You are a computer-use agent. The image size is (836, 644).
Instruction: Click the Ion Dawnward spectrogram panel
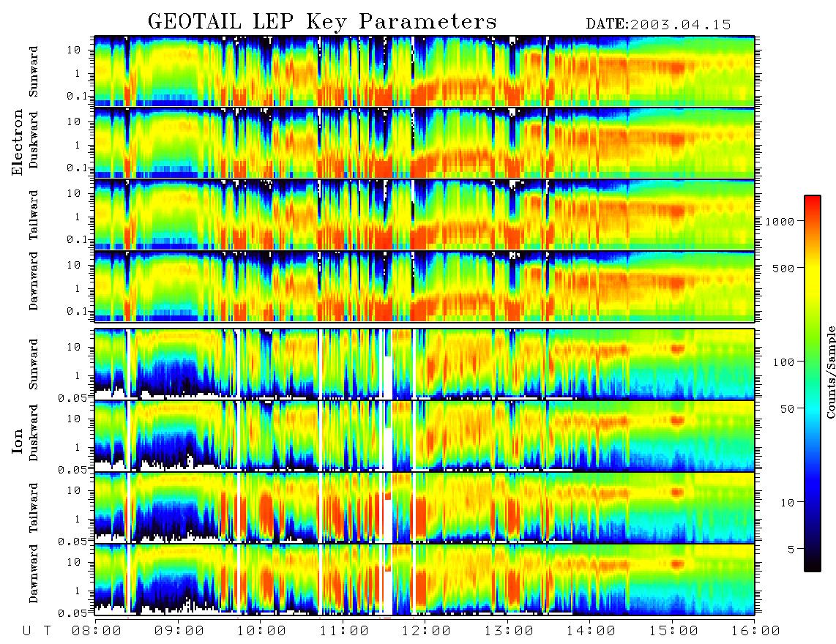coord(425,580)
